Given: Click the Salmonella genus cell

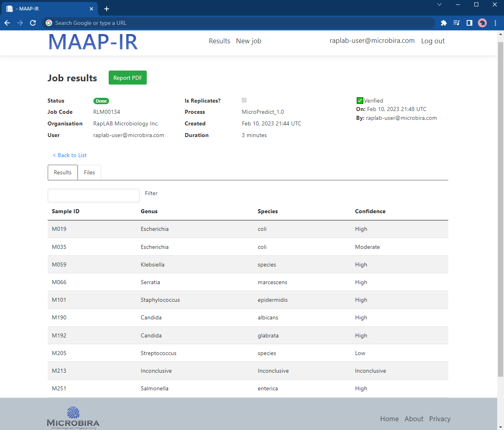Looking at the screenshot, I should [154, 388].
